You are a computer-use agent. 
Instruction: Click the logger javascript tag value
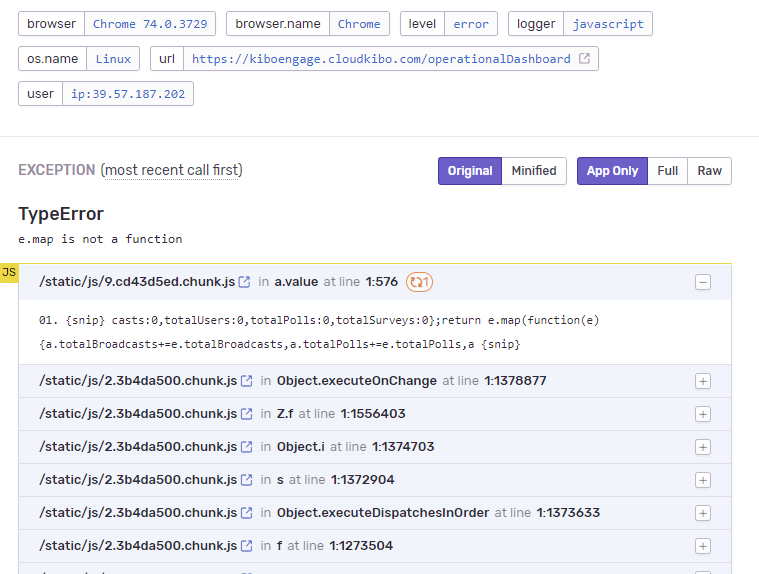[x=608, y=24]
